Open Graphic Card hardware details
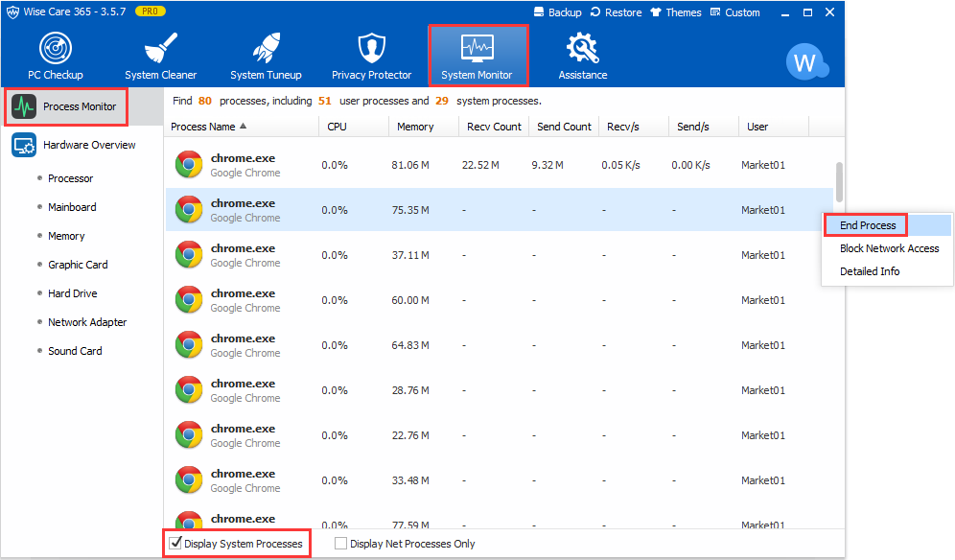This screenshot has height=560, width=955. point(78,265)
